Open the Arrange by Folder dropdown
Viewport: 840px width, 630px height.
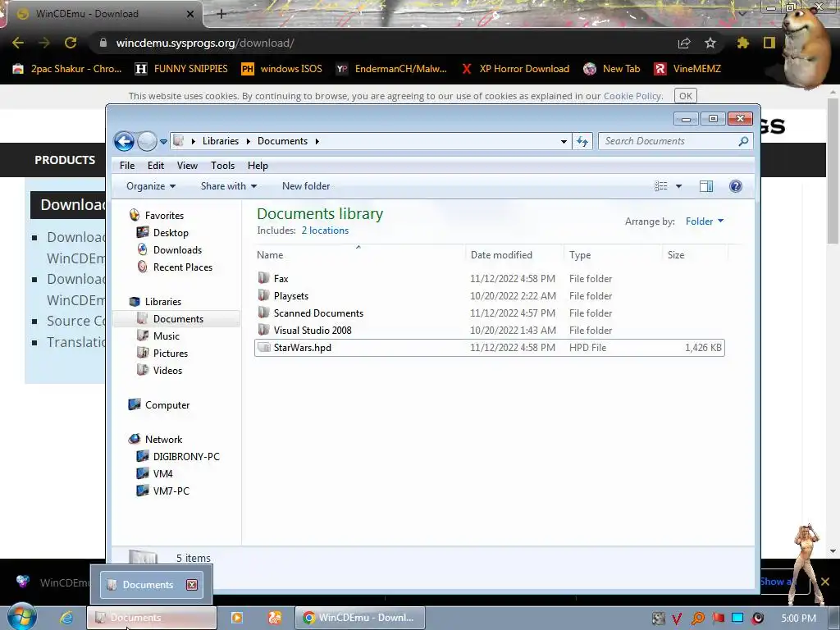pyautogui.click(x=704, y=221)
